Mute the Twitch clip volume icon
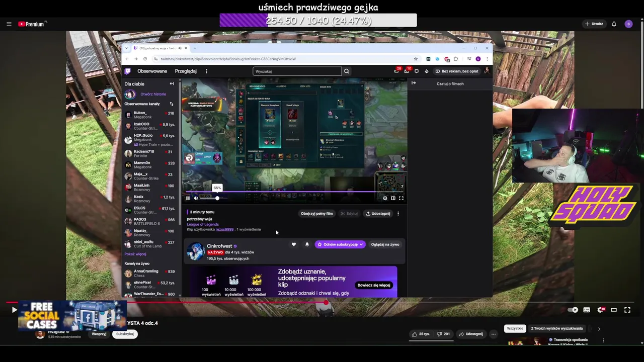 (196, 198)
